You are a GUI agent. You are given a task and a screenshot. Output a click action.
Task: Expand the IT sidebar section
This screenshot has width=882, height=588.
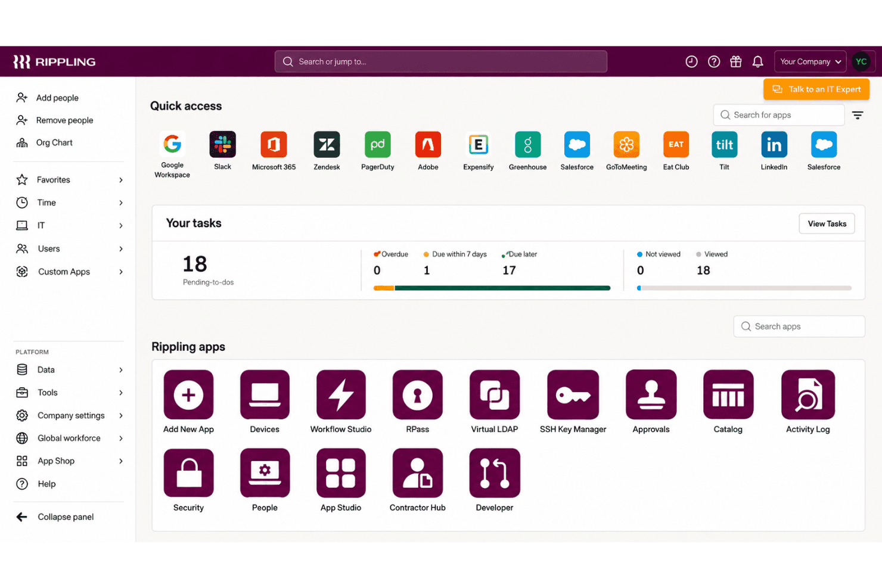pyautogui.click(x=70, y=225)
